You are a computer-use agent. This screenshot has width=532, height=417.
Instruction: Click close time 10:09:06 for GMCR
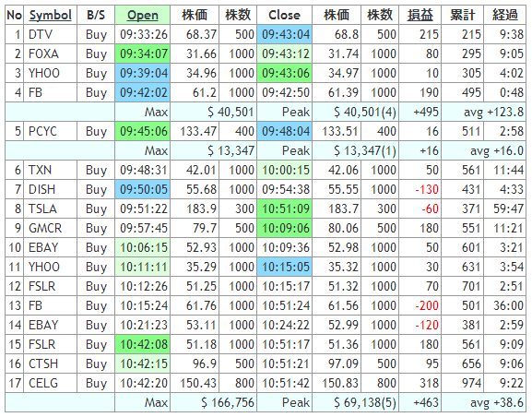point(284,228)
